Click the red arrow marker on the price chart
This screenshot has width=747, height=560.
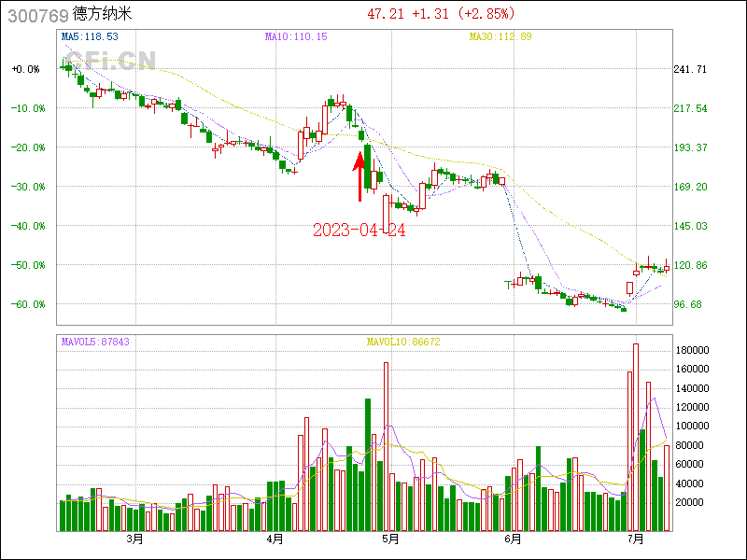point(359,177)
